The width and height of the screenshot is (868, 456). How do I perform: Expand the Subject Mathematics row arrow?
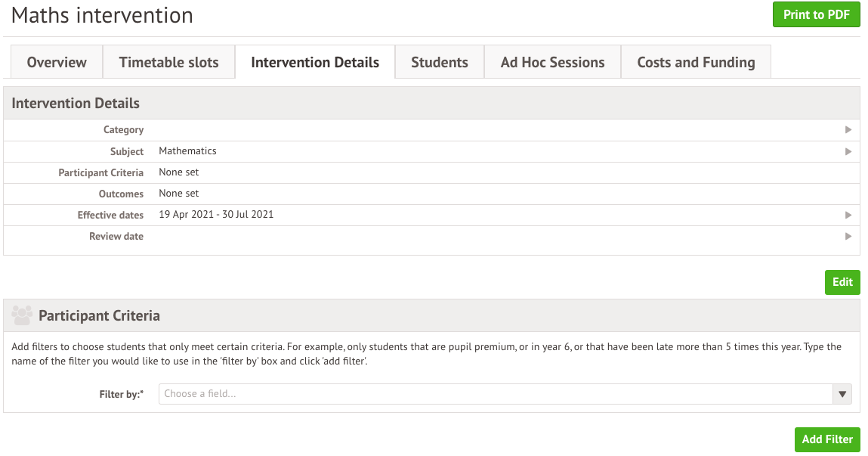pos(848,151)
